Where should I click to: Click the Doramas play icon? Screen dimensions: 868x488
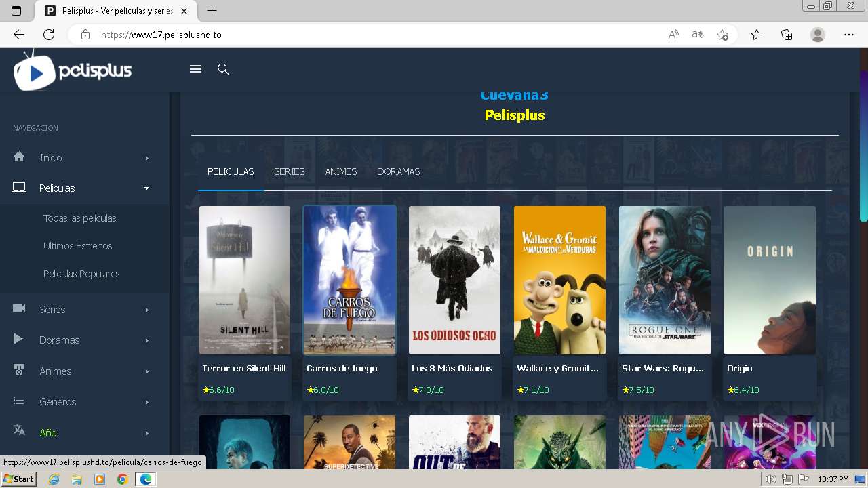coord(18,339)
